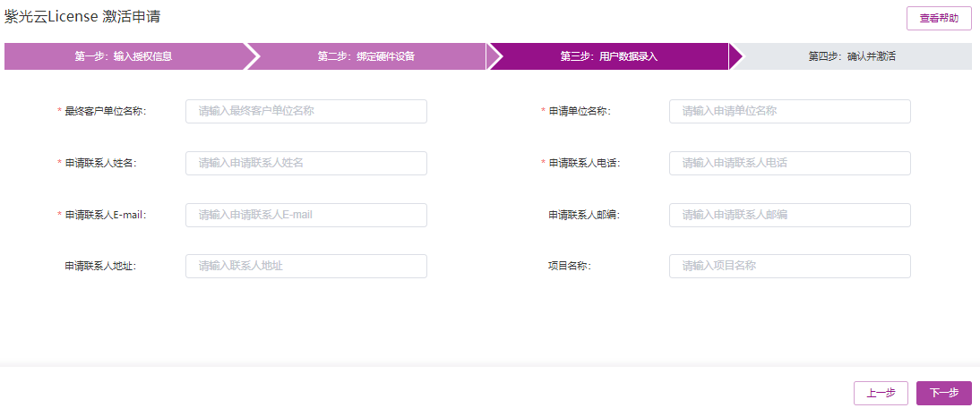This screenshot has width=980, height=408.
Task: Click the 申请单位名称 label text
Action: click(x=580, y=112)
